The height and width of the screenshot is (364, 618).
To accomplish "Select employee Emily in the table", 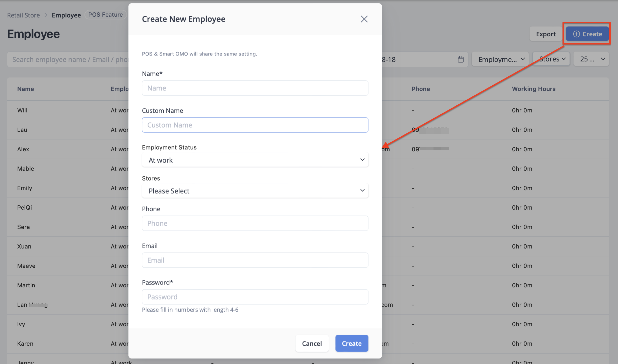I will click(x=25, y=188).
